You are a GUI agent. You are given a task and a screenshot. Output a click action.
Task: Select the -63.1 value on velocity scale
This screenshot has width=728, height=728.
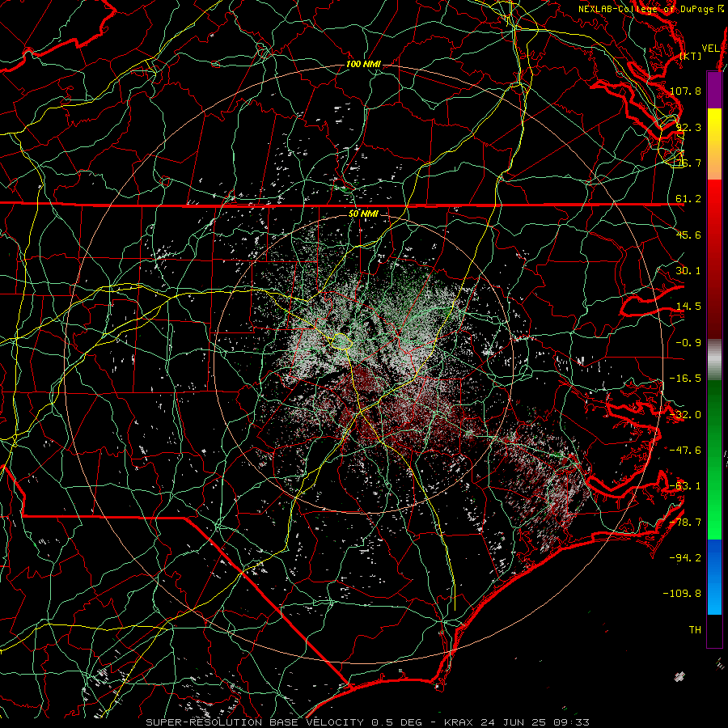(x=685, y=486)
